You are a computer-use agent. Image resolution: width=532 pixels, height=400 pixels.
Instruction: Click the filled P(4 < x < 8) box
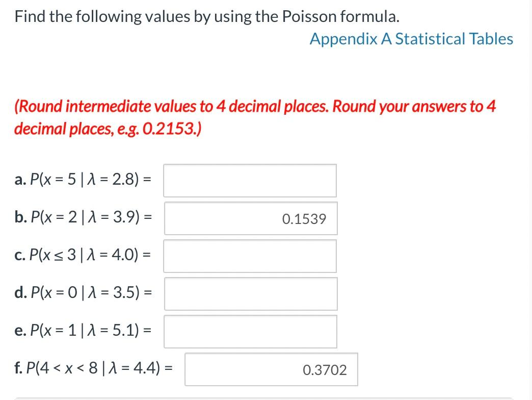click(270, 369)
